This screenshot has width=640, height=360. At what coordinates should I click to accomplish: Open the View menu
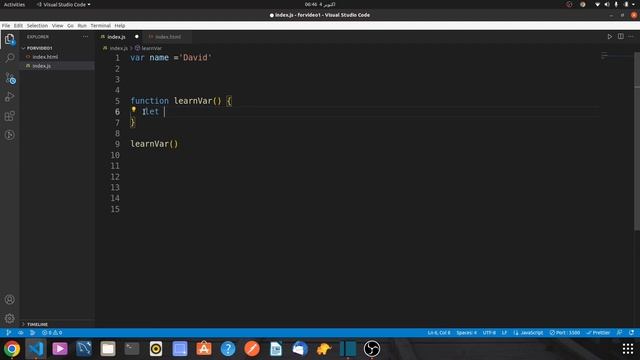point(58,25)
